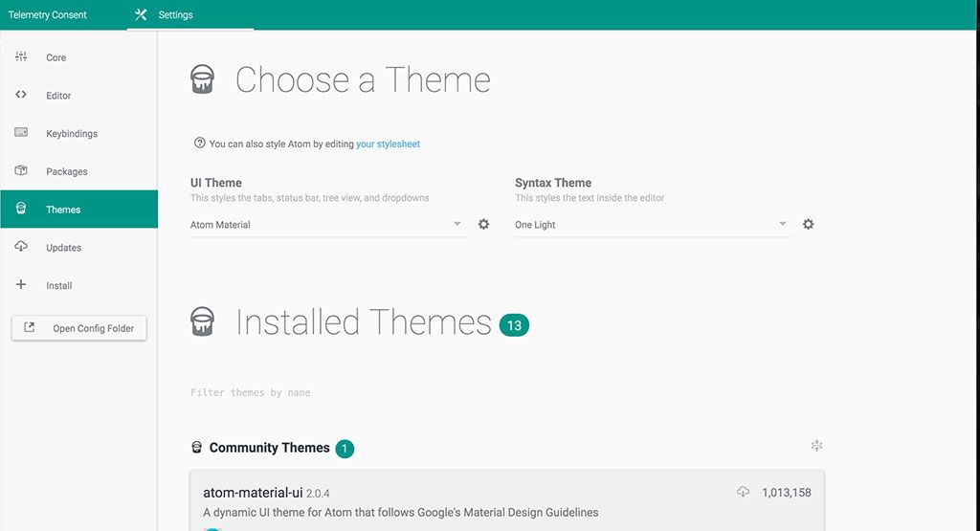Viewport: 980px width, 531px height.
Task: Click the 2.0.4 version number
Action: (x=318, y=494)
